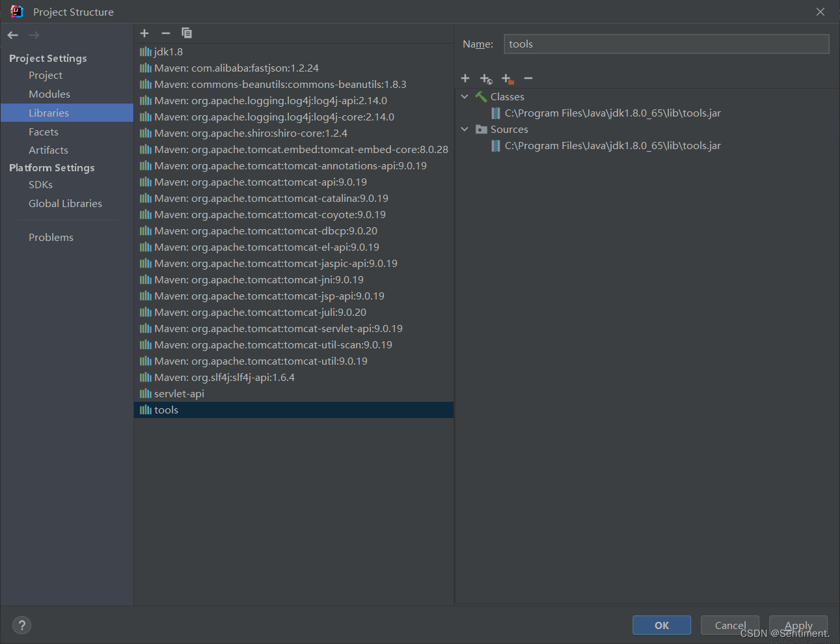Select Maven tomcat-servlet-api:9.0.19 library
The height and width of the screenshot is (644, 840).
pos(293,328)
